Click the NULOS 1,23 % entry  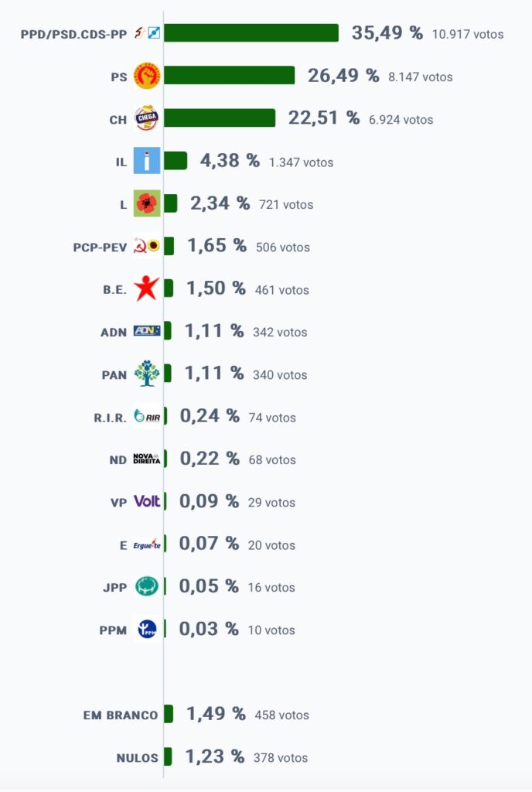[x=212, y=756]
